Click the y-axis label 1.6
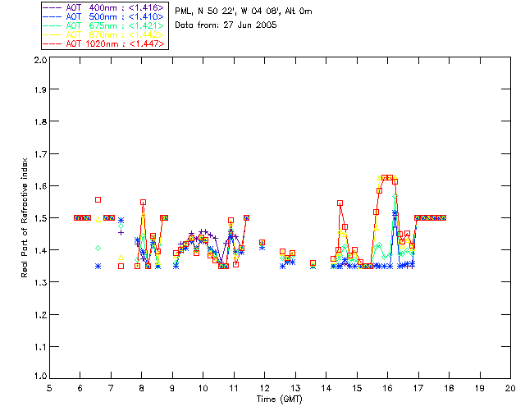The image size is (525, 420). [x=40, y=186]
